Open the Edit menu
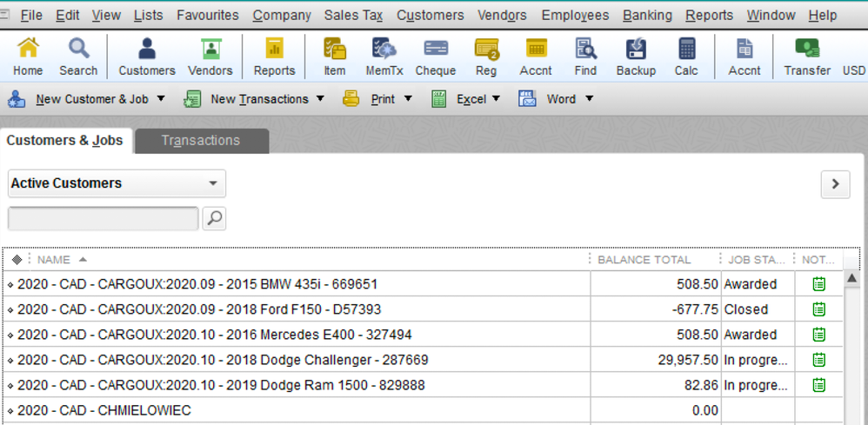This screenshot has width=868, height=425. pyautogui.click(x=68, y=15)
